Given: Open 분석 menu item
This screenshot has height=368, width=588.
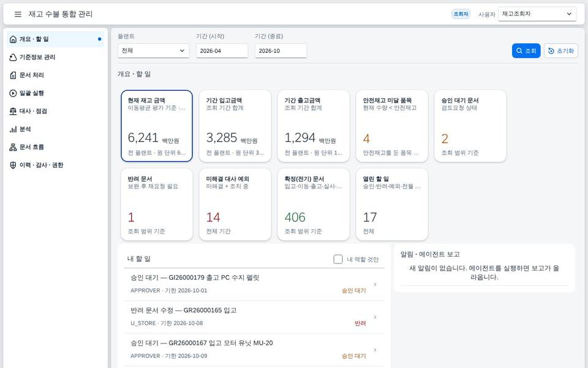Looking at the screenshot, I should coord(56,129).
